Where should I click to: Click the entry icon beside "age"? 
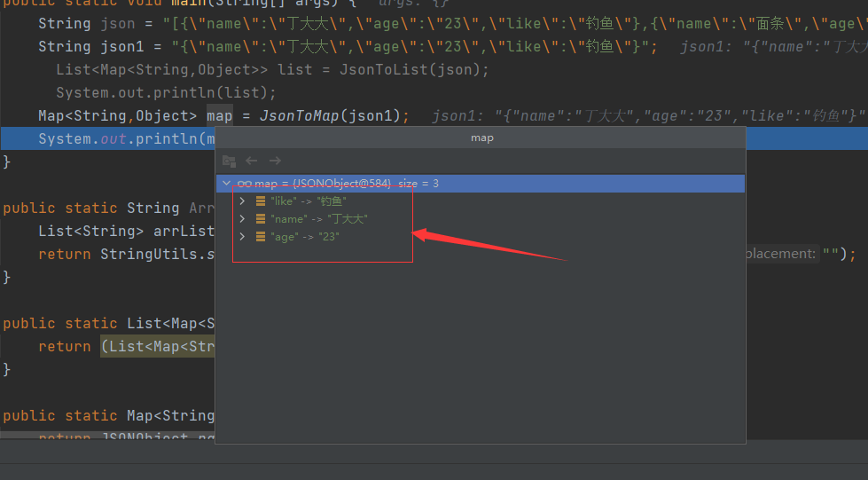click(x=260, y=237)
